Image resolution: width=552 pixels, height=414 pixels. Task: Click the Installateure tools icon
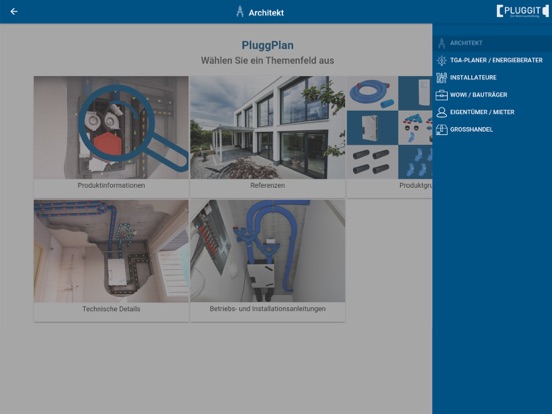click(x=441, y=78)
